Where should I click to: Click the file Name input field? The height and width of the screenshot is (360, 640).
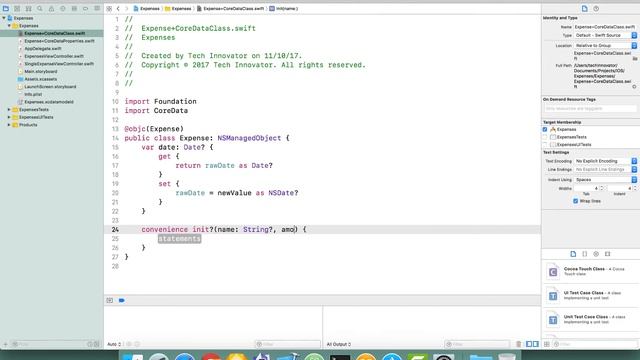coord(605,27)
